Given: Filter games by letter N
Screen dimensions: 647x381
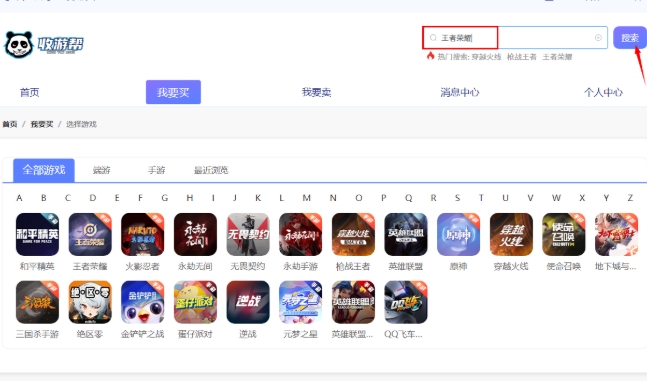Looking at the screenshot, I should point(333,198).
